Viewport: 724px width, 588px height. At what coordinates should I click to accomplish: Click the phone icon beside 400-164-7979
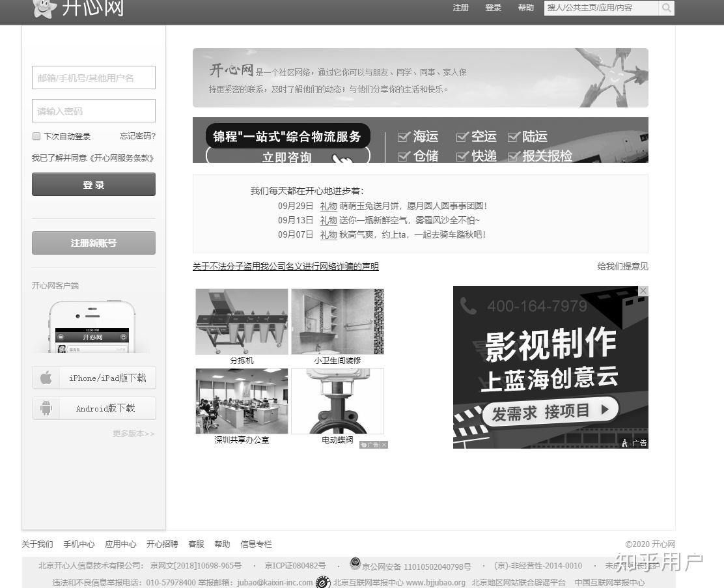click(x=468, y=306)
